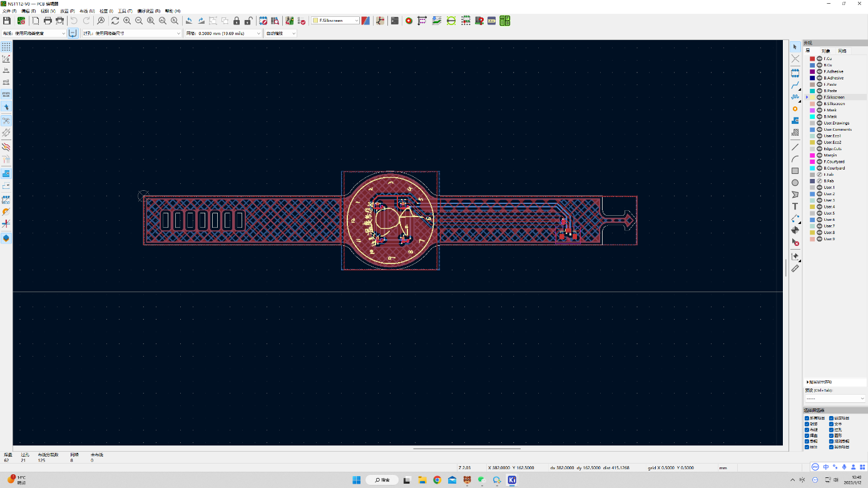Select the add filled zone tool

[x=795, y=121]
